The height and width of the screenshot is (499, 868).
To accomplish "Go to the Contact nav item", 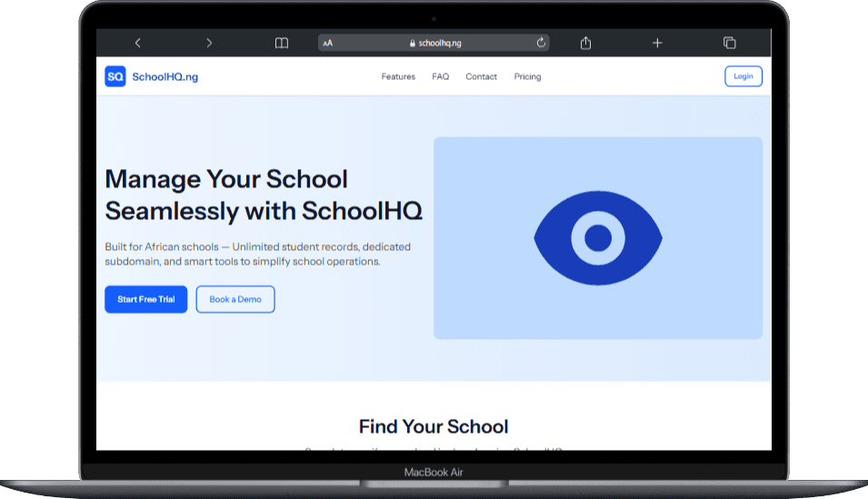I will pyautogui.click(x=481, y=76).
